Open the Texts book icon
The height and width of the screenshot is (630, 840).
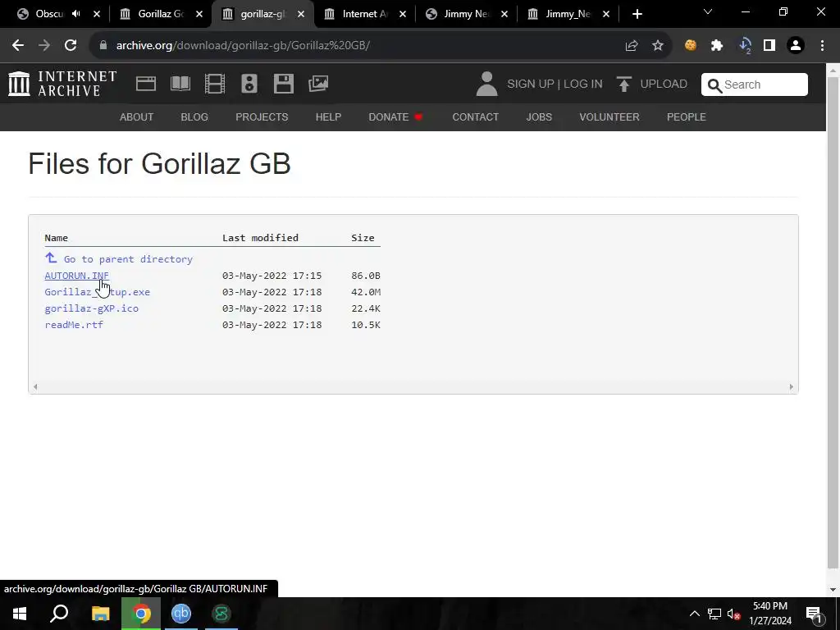[180, 84]
